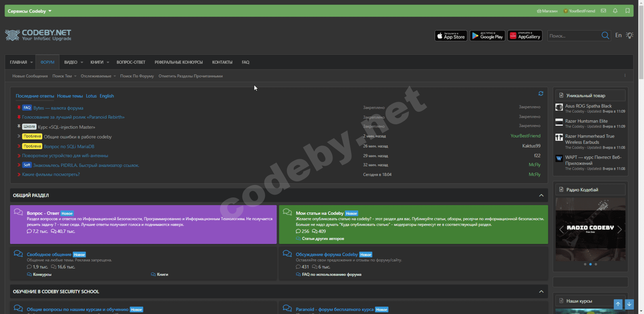Jump to page bottom with the down arrow
This screenshot has height=314, width=644.
(x=629, y=304)
